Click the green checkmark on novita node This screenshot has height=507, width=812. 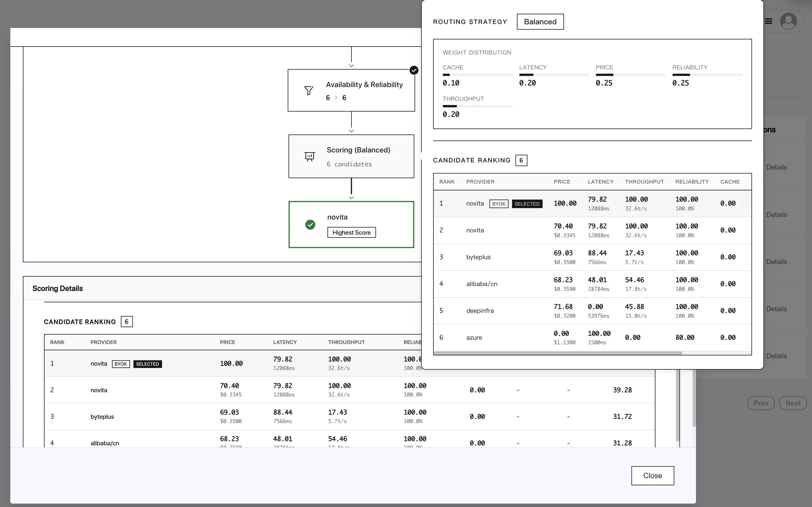pos(310,225)
